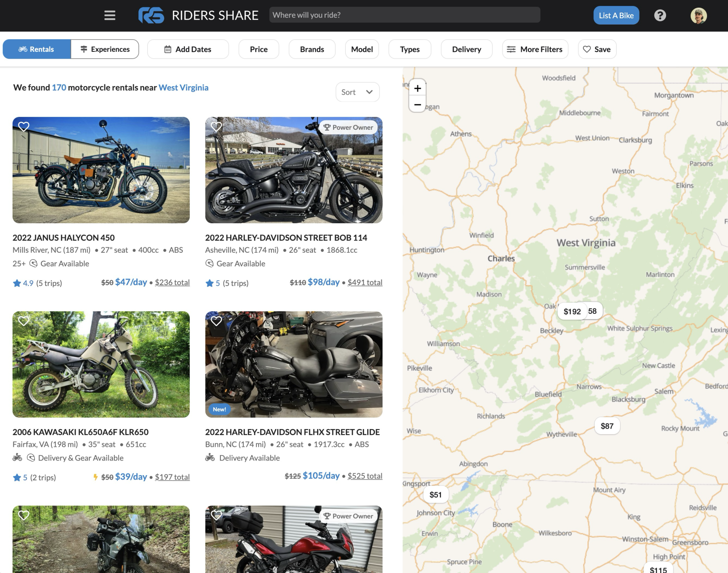View the $236 total price breakdown

[x=172, y=282]
